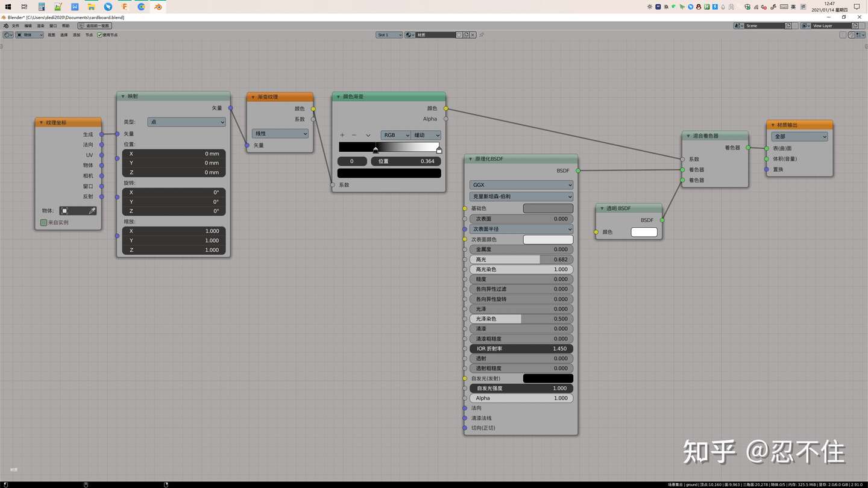This screenshot has height=488, width=868.
Task: Click the 基础色 base color swatch
Action: pyautogui.click(x=548, y=208)
